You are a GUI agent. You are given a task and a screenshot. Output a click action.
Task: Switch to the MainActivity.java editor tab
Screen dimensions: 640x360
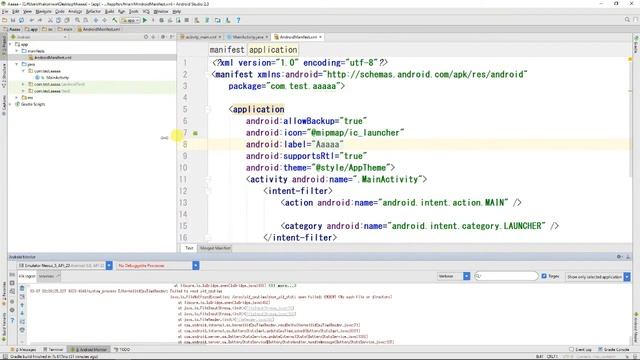[247, 37]
